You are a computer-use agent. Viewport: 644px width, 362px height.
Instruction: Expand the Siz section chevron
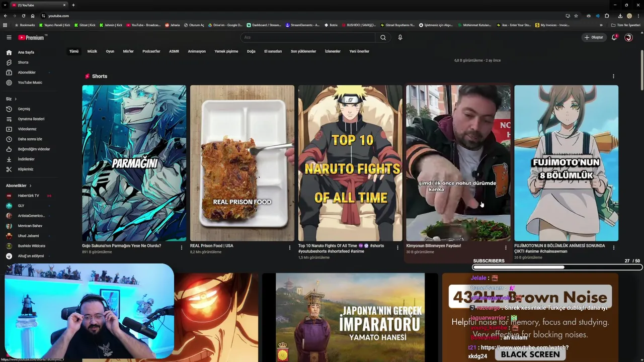tap(16, 99)
